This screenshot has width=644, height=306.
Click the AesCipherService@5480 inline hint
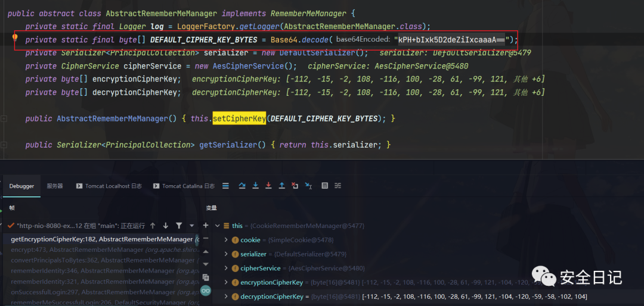(x=388, y=66)
